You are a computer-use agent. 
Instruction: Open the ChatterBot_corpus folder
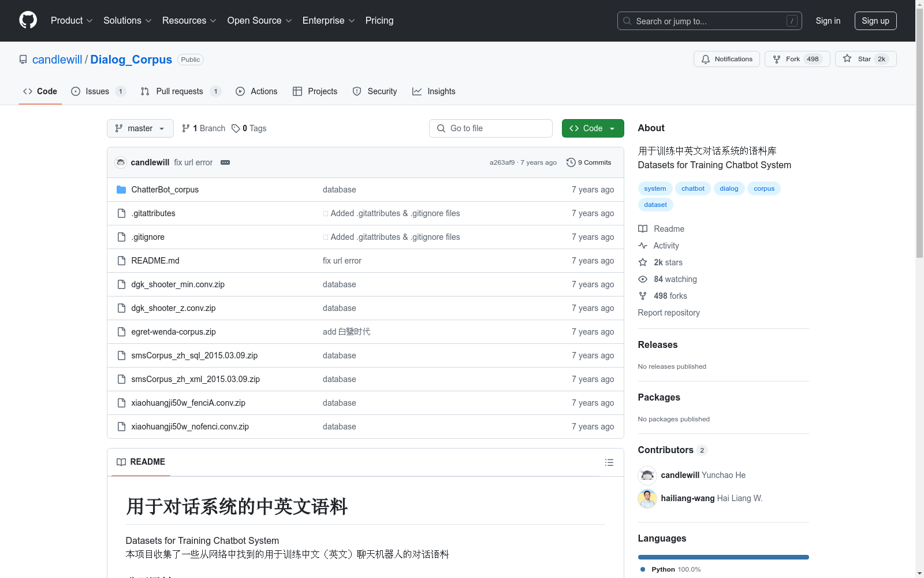click(165, 190)
